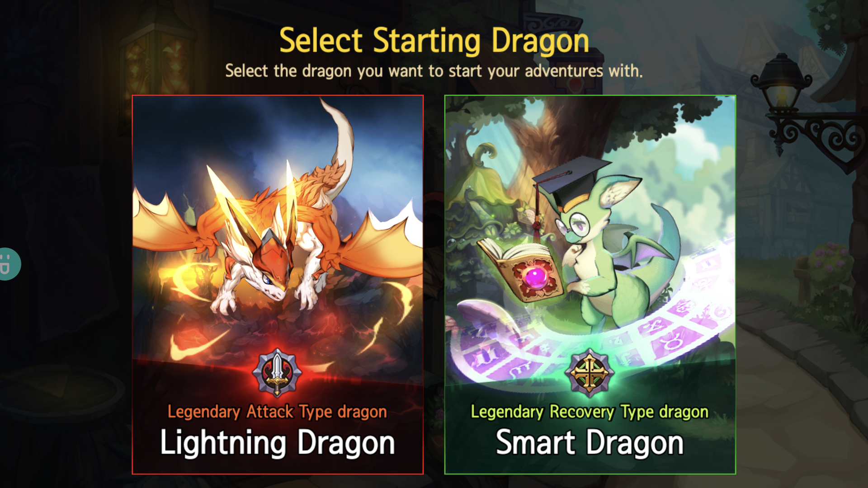Screen dimensions: 868x488
Task: Click the golden cross Recovery Type emblem
Action: pos(589,373)
